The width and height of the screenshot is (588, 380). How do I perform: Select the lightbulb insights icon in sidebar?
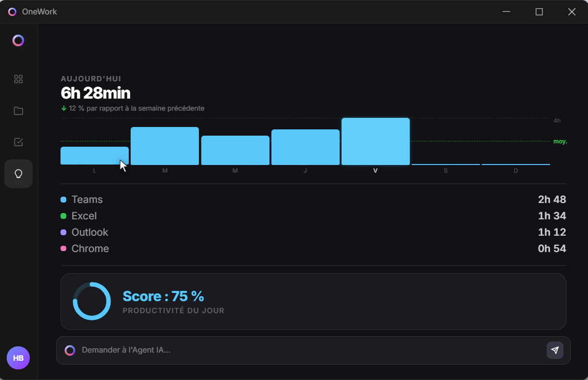(18, 174)
